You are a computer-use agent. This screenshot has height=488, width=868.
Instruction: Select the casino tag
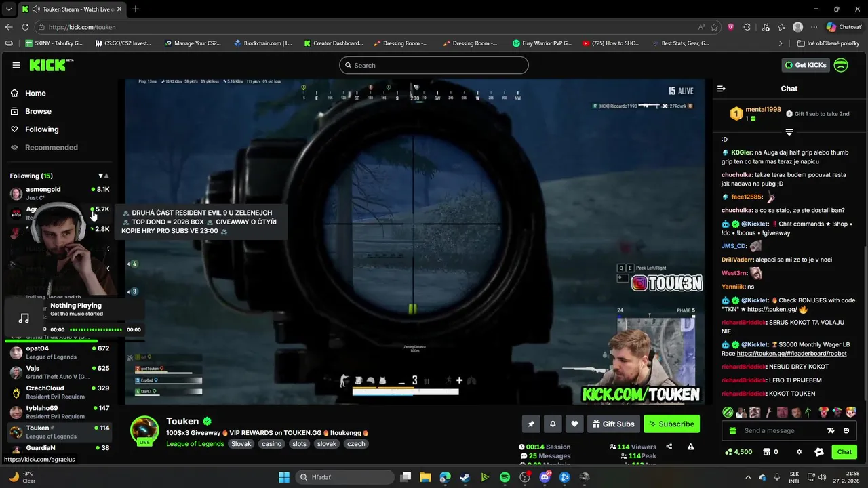(271, 444)
